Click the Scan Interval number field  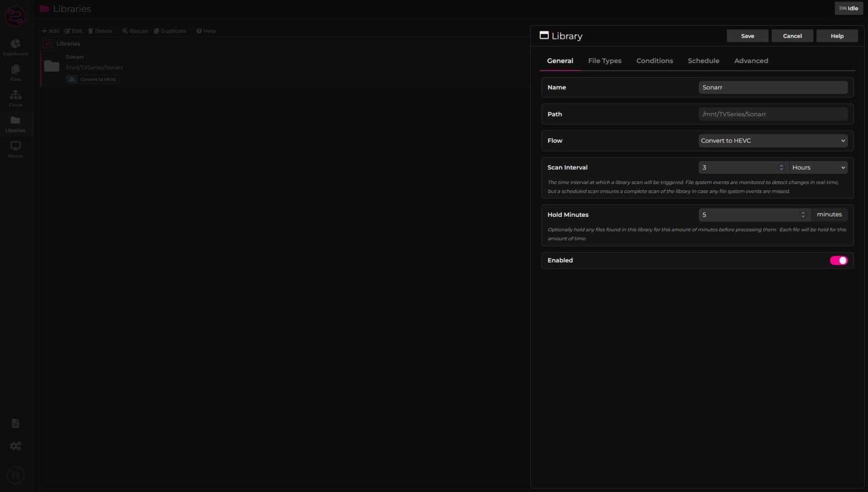743,167
